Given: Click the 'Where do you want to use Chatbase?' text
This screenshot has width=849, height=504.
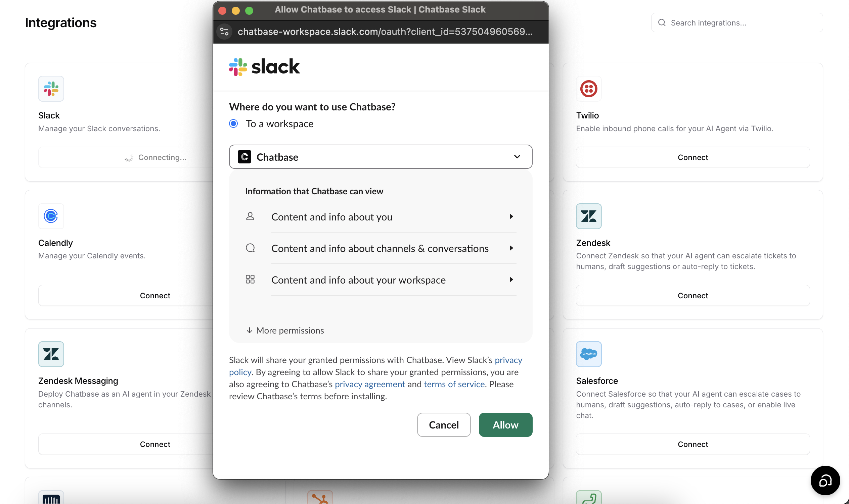Looking at the screenshot, I should (x=312, y=107).
